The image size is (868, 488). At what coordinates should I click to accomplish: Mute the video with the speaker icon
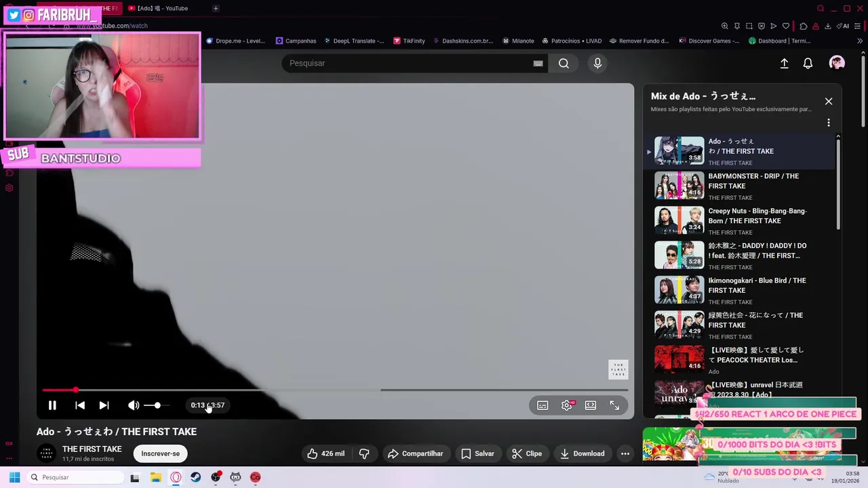pyautogui.click(x=134, y=405)
